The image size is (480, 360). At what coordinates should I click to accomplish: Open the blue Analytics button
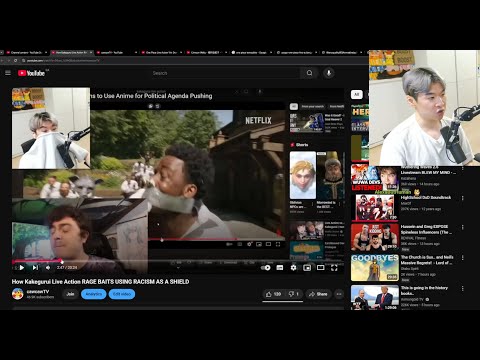coord(94,294)
